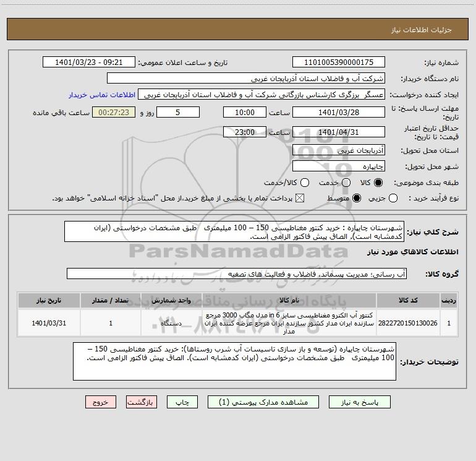Click the بازگشت back button
476x461 pixels.
click(x=142, y=402)
